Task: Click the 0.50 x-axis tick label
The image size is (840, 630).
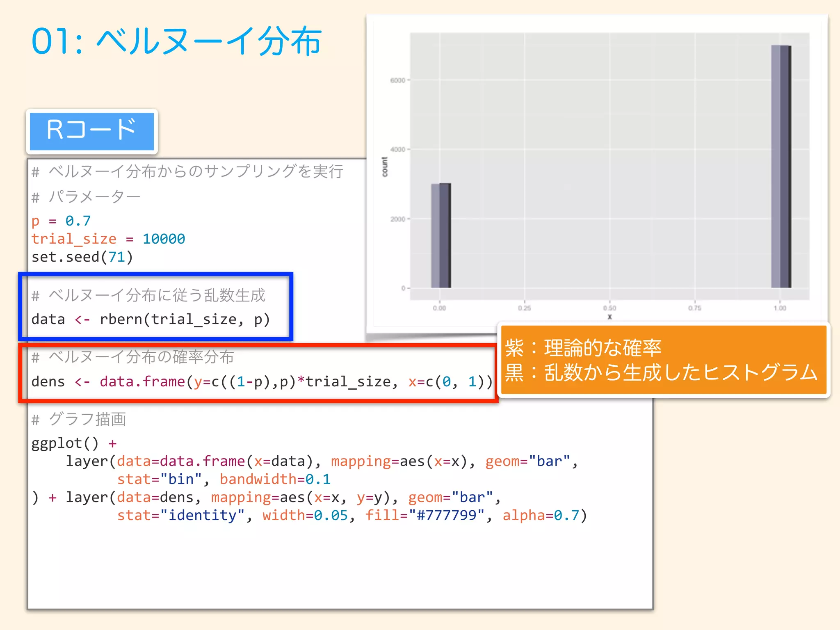Action: pos(609,308)
